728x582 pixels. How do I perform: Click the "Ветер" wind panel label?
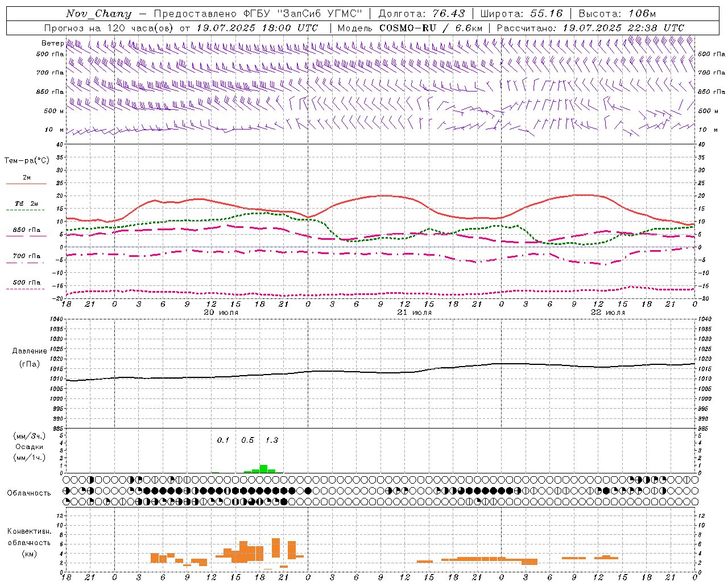52,43
